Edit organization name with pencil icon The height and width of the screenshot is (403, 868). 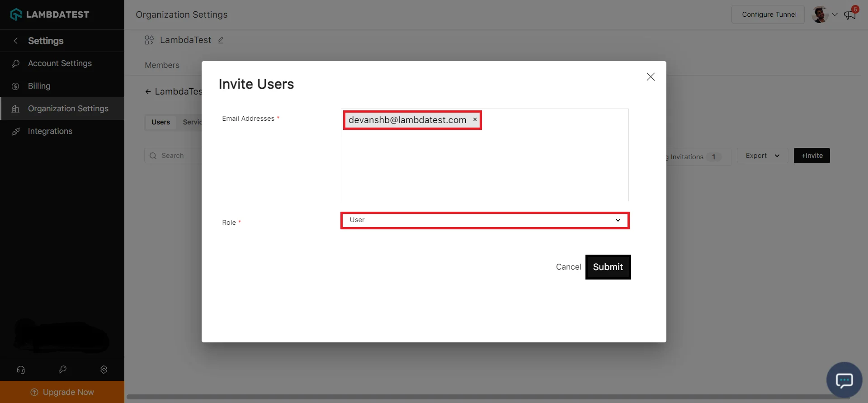click(x=221, y=40)
